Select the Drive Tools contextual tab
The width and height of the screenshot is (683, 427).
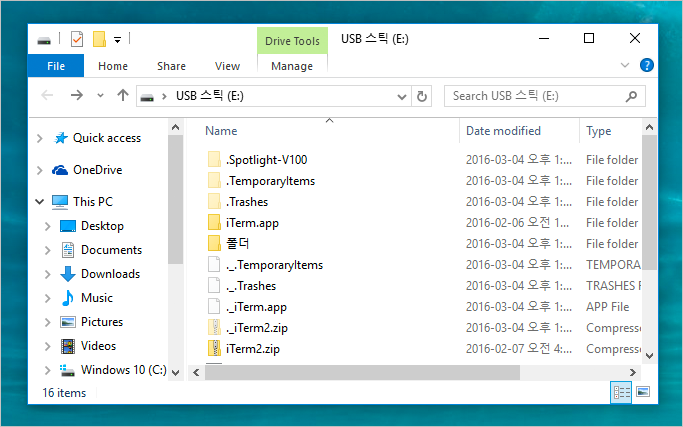click(292, 41)
